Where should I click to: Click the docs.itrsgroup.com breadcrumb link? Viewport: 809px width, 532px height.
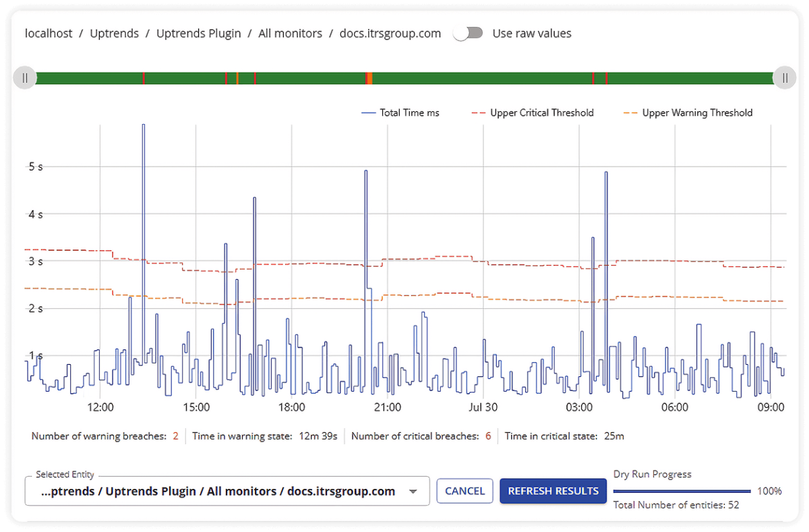[x=390, y=33]
